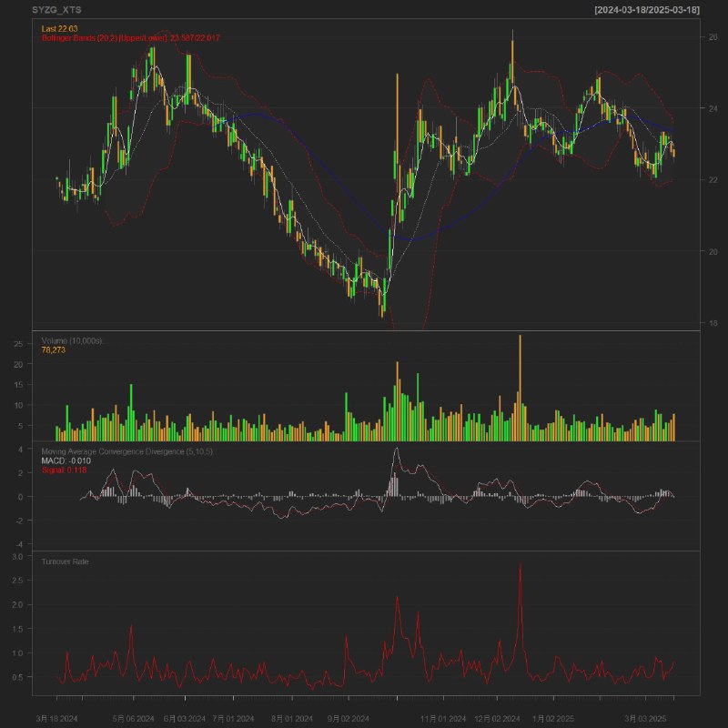The width and height of the screenshot is (728, 728).
Task: Click the highest turnover rate peak
Action: pos(520,565)
